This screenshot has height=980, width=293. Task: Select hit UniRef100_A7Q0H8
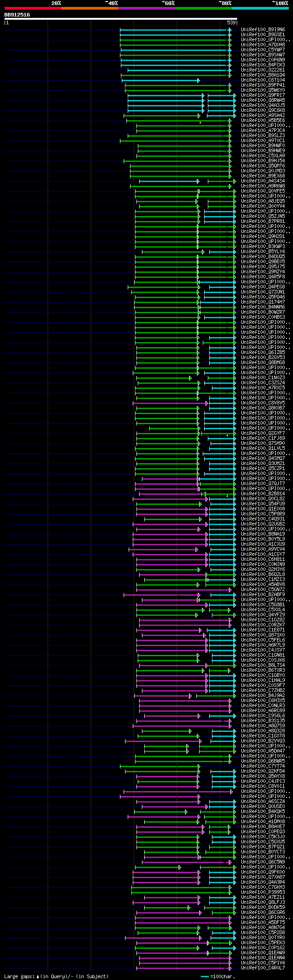pos(263,44)
